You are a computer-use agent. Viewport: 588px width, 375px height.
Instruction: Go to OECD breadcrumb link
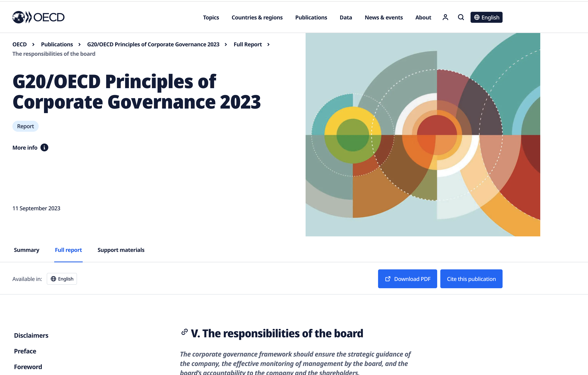[x=19, y=44]
